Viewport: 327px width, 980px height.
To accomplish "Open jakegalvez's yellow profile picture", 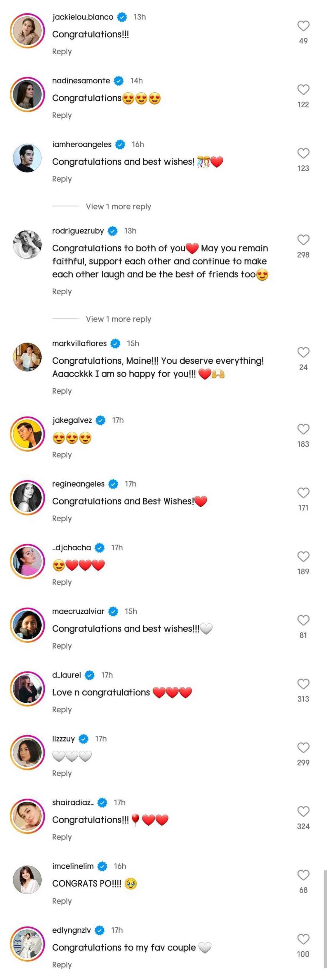I will (x=27, y=434).
